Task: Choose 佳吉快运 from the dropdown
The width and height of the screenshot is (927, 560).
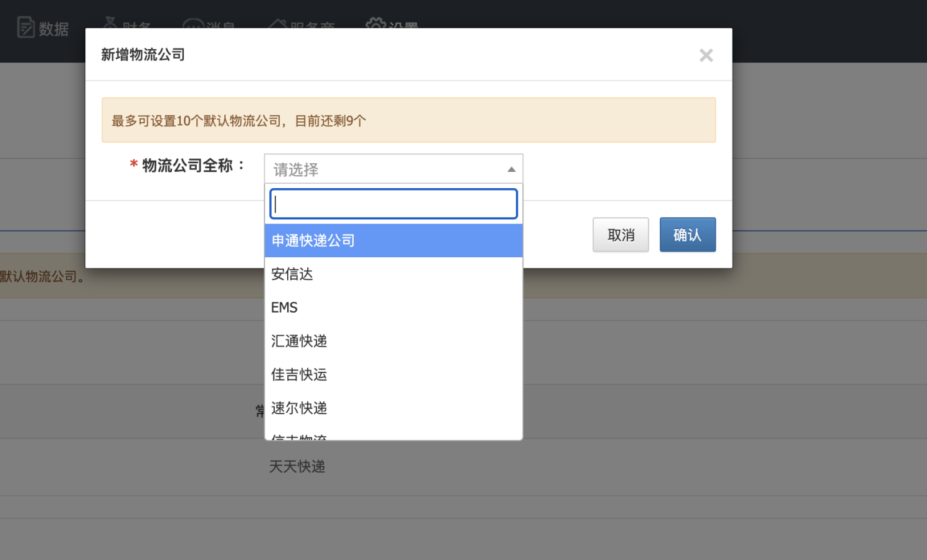Action: pyautogui.click(x=393, y=375)
